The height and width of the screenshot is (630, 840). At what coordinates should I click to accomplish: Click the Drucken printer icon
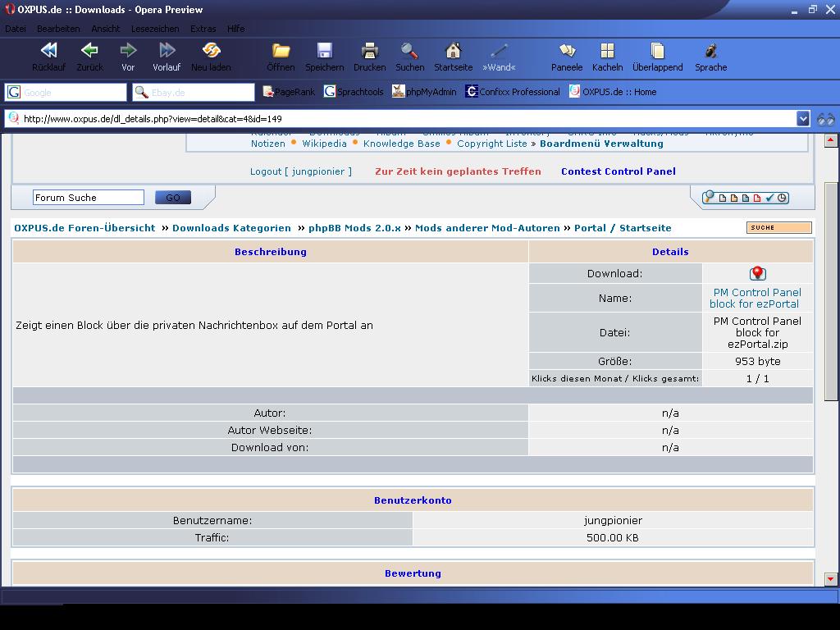coord(369,51)
